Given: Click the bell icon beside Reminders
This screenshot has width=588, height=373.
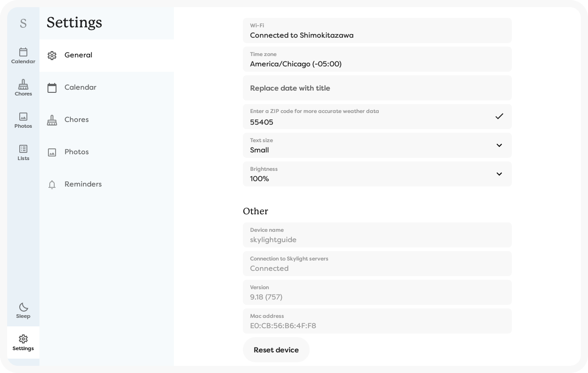Looking at the screenshot, I should click(52, 185).
